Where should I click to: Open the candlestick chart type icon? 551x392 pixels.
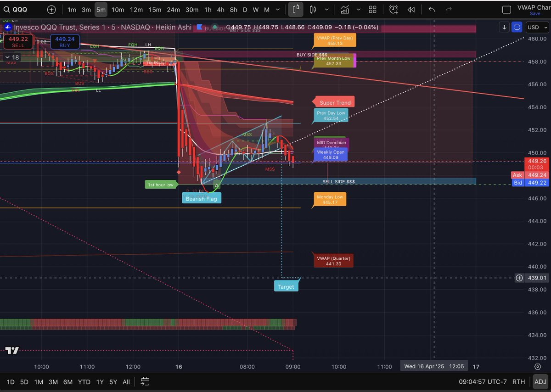[x=296, y=9]
